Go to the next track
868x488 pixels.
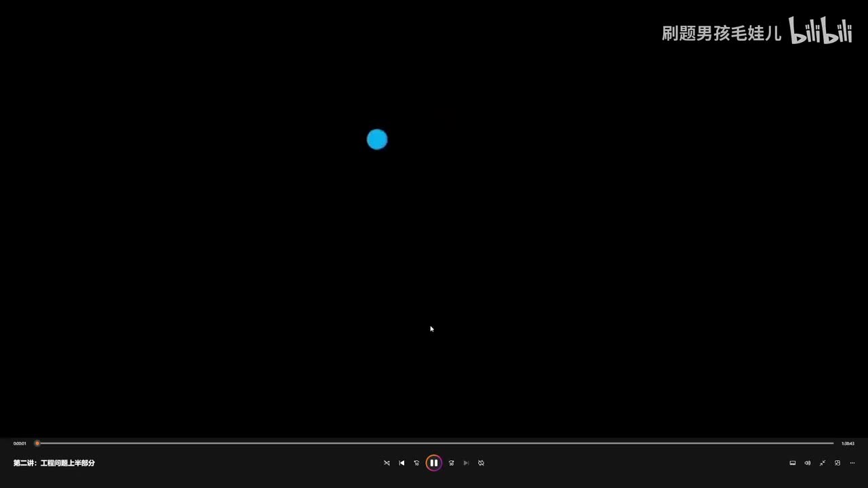(466, 463)
